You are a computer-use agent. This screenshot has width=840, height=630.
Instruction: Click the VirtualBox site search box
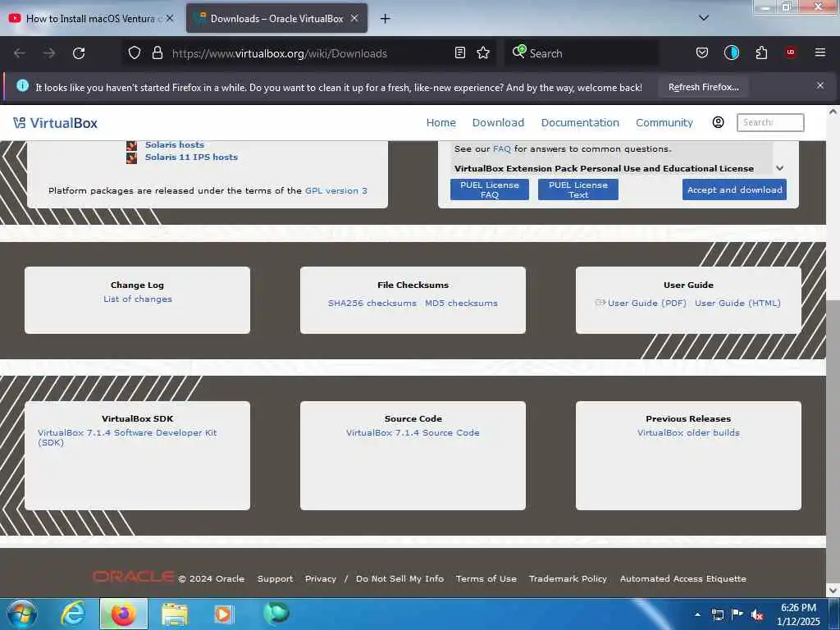[769, 122]
